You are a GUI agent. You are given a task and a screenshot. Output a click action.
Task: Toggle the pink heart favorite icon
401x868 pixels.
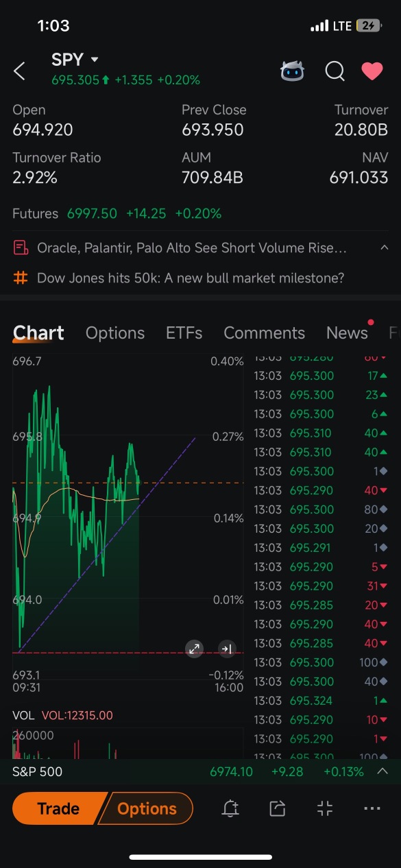point(372,71)
